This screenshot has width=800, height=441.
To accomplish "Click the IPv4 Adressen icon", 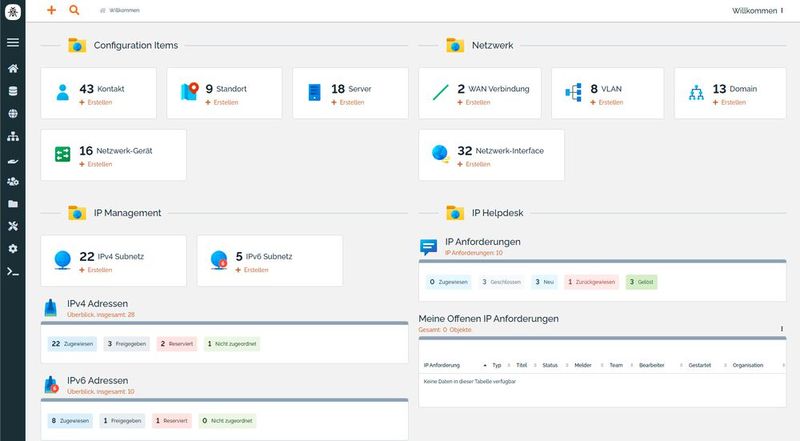I will [x=51, y=308].
